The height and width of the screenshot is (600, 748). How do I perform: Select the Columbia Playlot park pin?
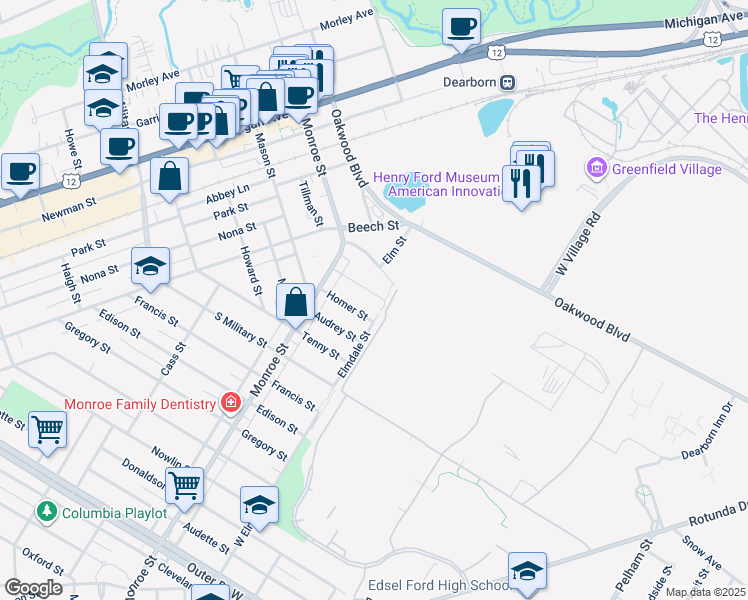(x=46, y=512)
